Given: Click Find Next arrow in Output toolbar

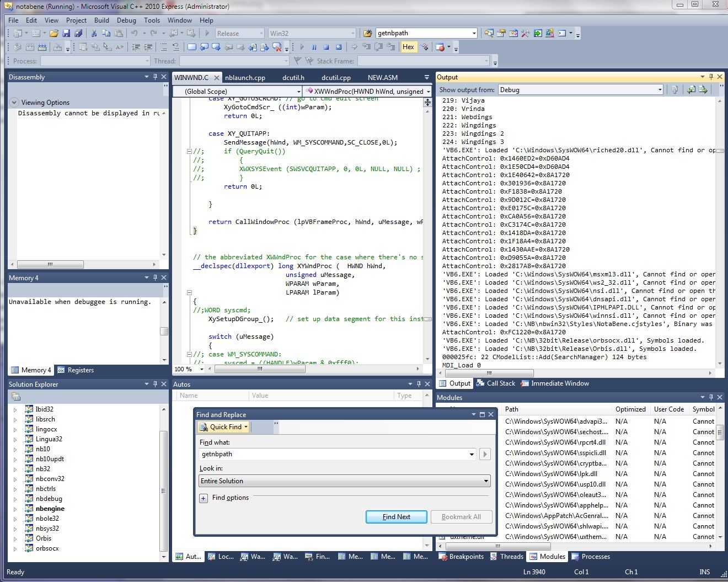Looking at the screenshot, I should [x=703, y=89].
